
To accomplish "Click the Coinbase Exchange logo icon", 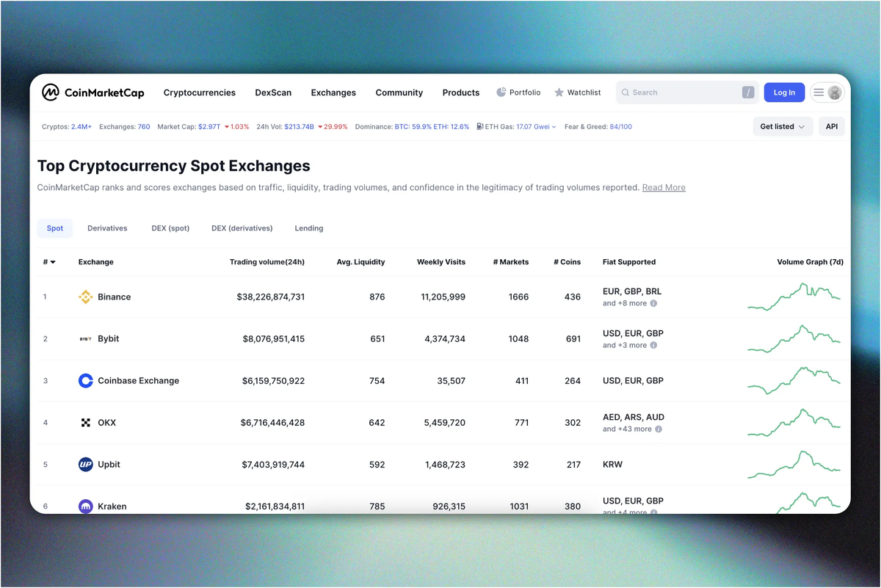I will (85, 381).
